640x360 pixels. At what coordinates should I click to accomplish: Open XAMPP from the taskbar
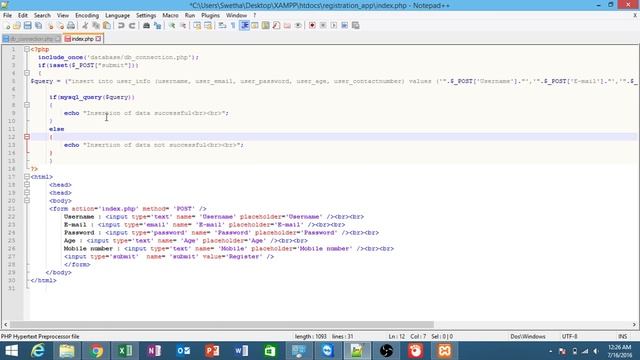(x=444, y=351)
